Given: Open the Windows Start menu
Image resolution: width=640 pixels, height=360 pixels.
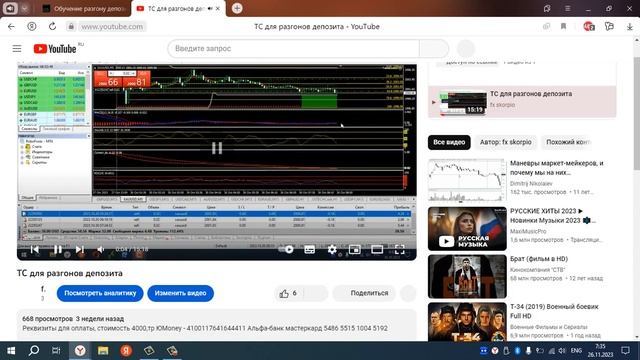Looking at the screenshot, I should coord(11,351).
